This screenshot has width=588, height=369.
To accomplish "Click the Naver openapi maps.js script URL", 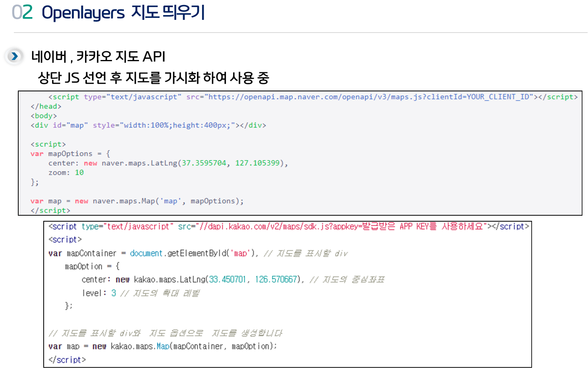I will pyautogui.click(x=369, y=97).
